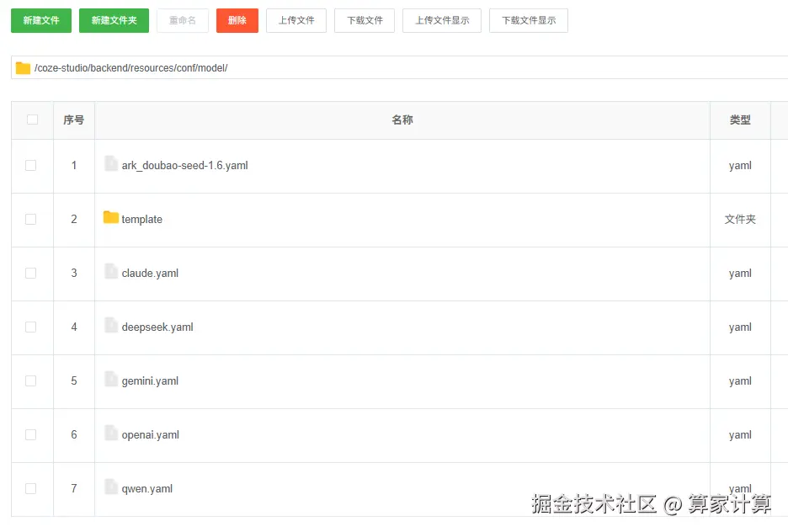Click the 下载文件 download file button
Image resolution: width=788 pixels, height=532 pixels.
364,20
